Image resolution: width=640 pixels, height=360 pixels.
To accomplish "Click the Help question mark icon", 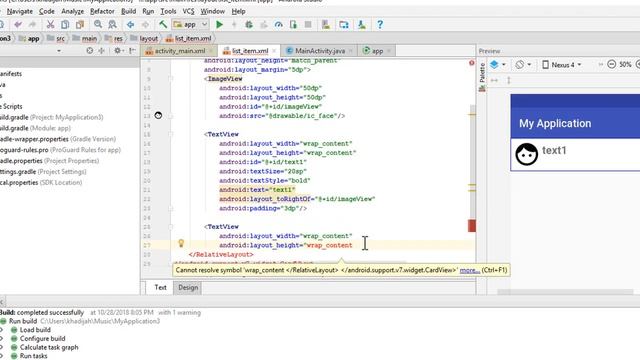I will (380, 24).
